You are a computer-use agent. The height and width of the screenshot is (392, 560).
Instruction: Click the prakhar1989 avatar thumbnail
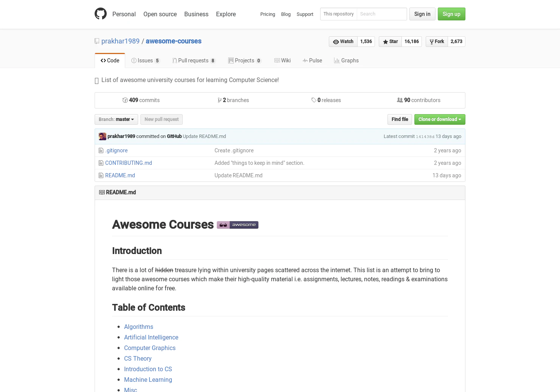click(103, 136)
